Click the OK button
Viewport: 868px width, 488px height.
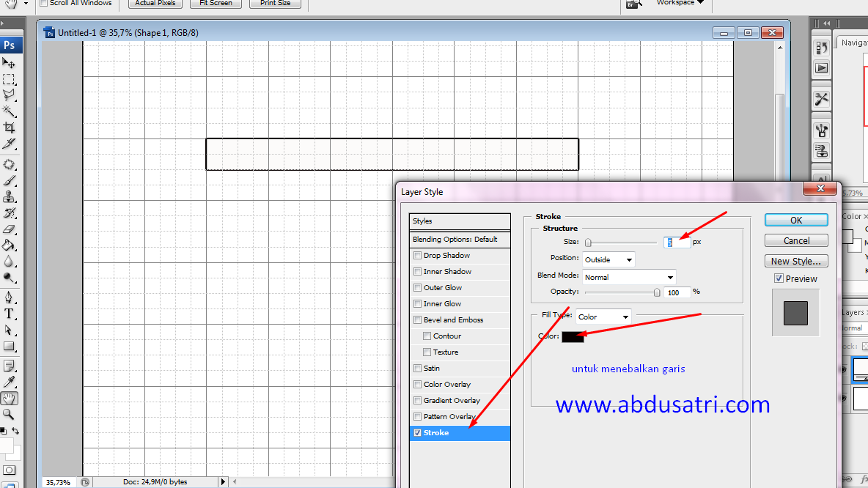(796, 221)
